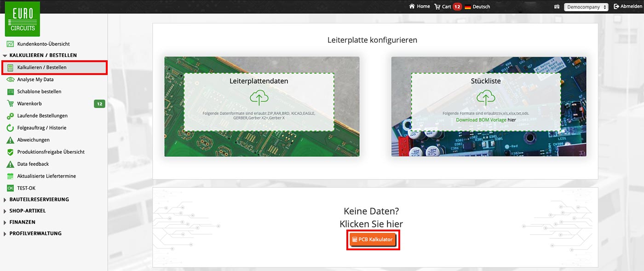Open Analyse My Data eye icon
Image resolution: width=644 pixels, height=271 pixels.
point(10,80)
